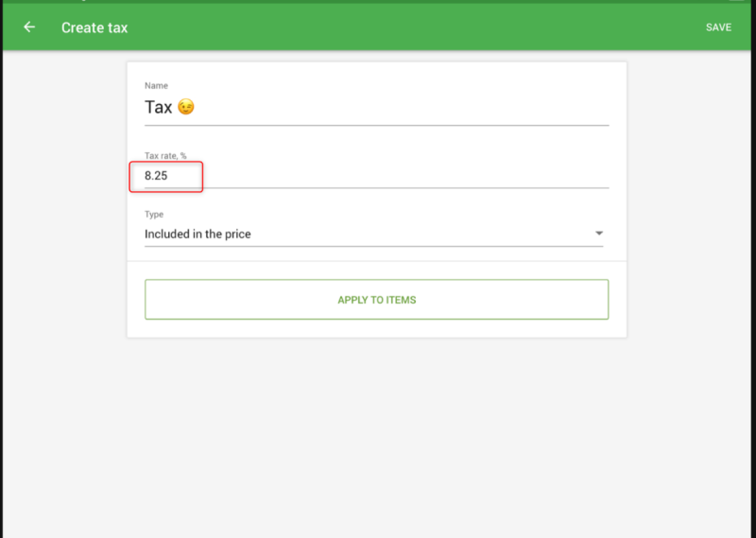Viewport: 756px width, 538px height.
Task: Click the 'Type' field label
Action: point(154,215)
